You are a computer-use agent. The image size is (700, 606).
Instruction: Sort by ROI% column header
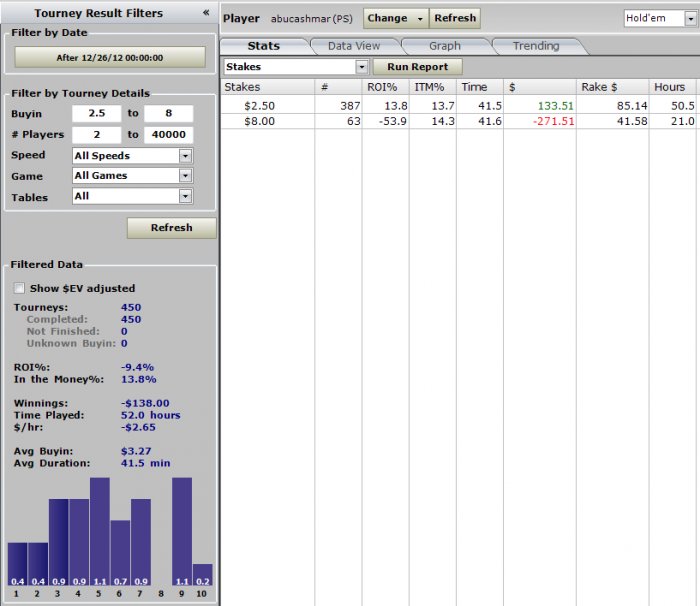coord(384,87)
